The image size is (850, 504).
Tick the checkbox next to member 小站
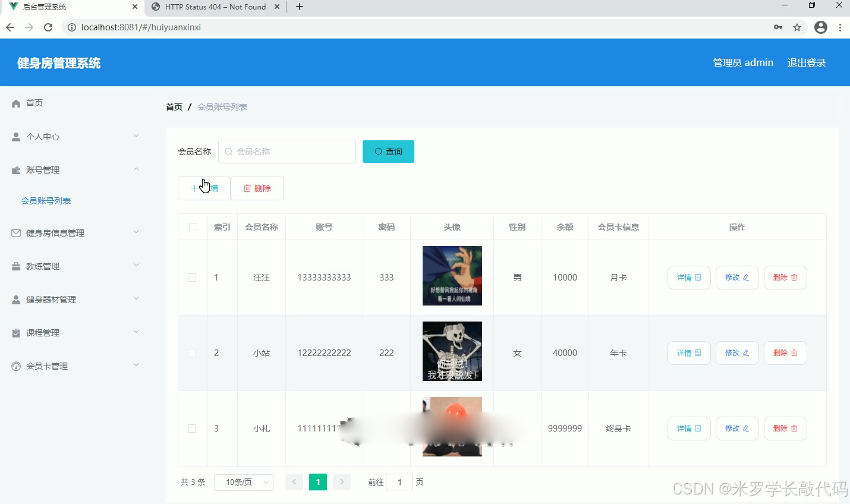[192, 352]
